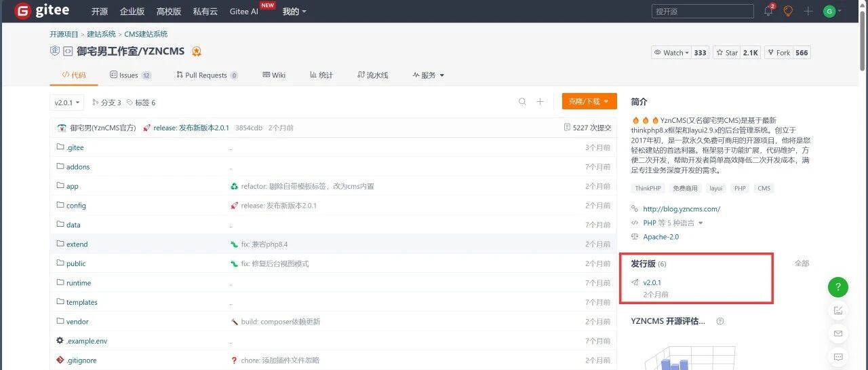Click 企业版 in top navigation

coord(132,12)
